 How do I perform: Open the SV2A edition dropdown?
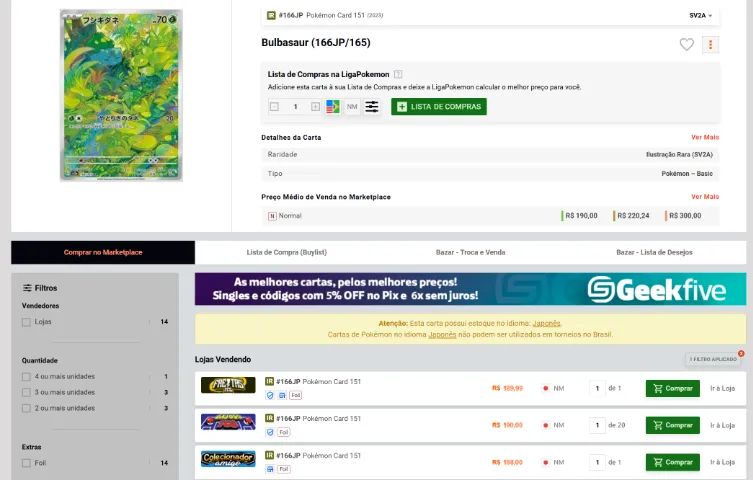(701, 15)
